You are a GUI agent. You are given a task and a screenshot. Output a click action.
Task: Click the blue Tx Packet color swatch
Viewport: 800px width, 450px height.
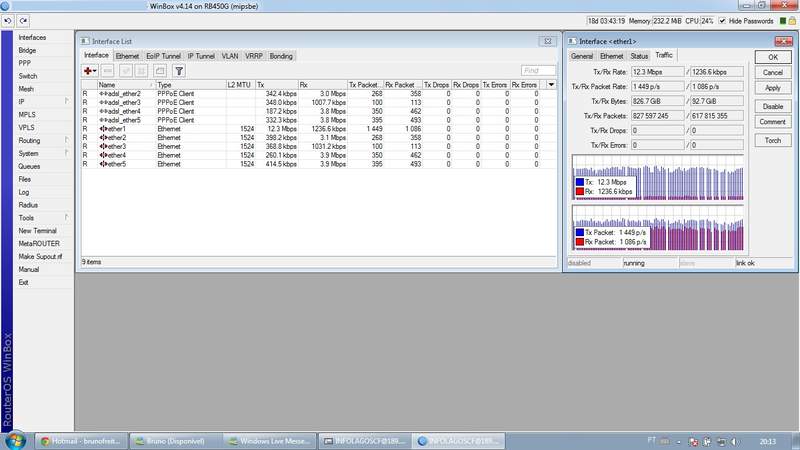click(580, 233)
